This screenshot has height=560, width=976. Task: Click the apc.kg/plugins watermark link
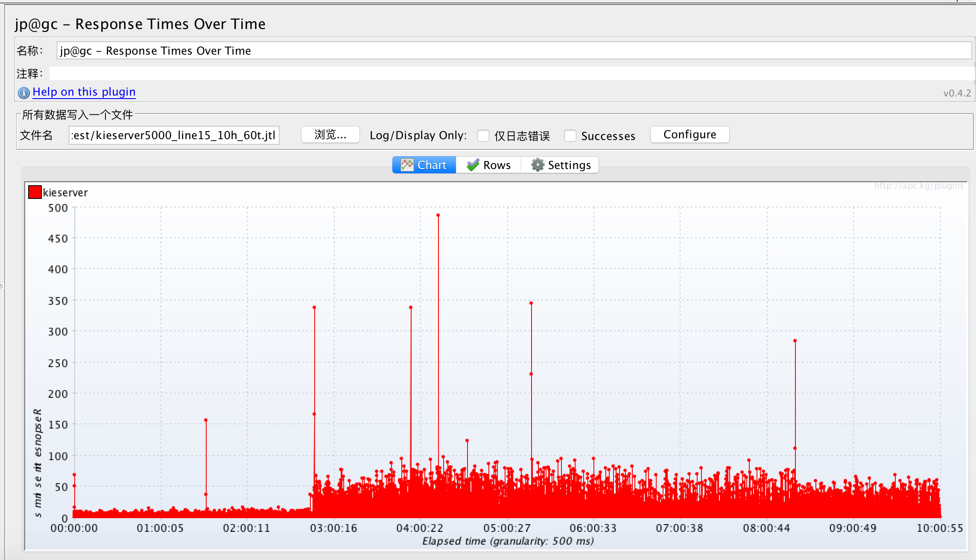pyautogui.click(x=919, y=186)
